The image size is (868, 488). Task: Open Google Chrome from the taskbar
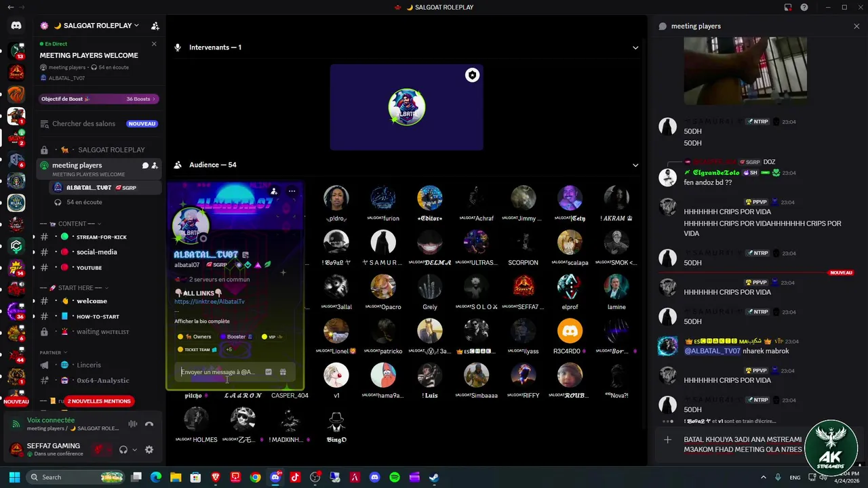(255, 477)
